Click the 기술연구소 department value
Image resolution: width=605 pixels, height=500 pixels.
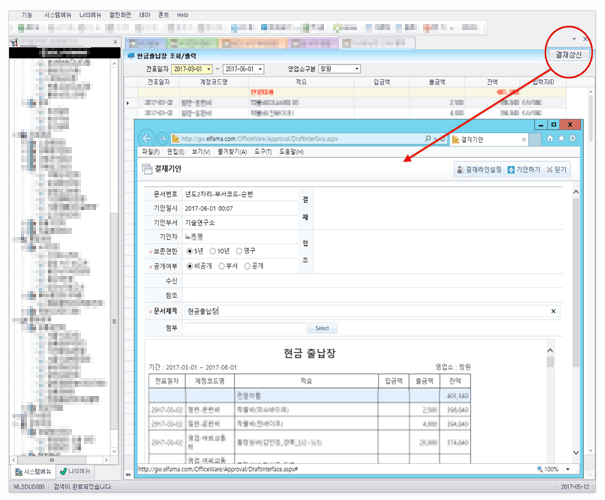pos(199,223)
